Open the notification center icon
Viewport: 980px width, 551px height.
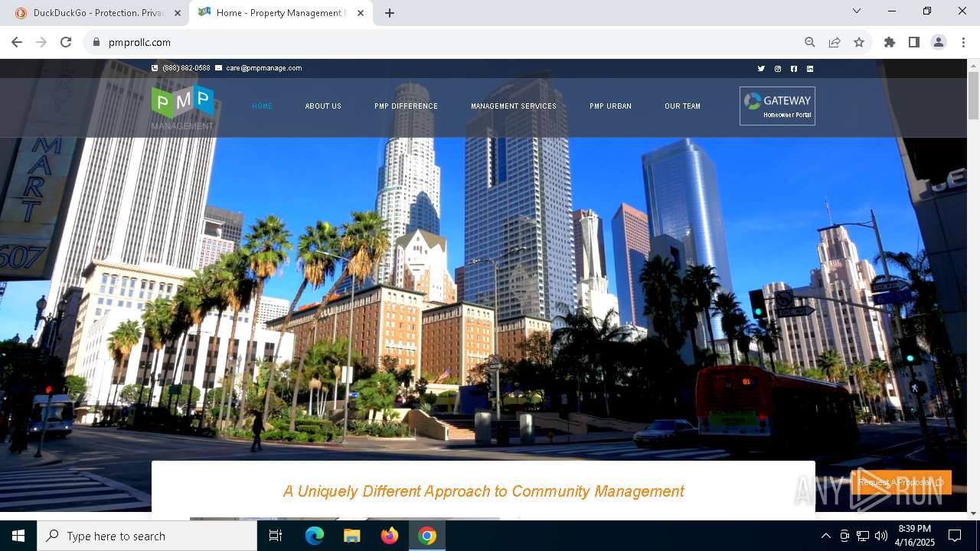[955, 536]
